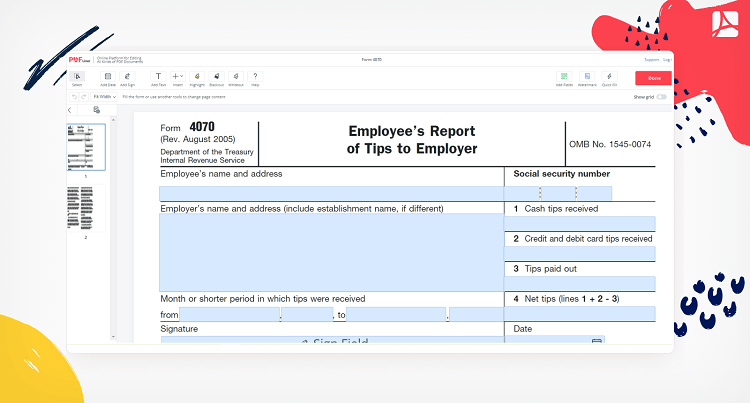Activate the Whiteout tool
This screenshot has height=403, width=750.
tap(236, 78)
